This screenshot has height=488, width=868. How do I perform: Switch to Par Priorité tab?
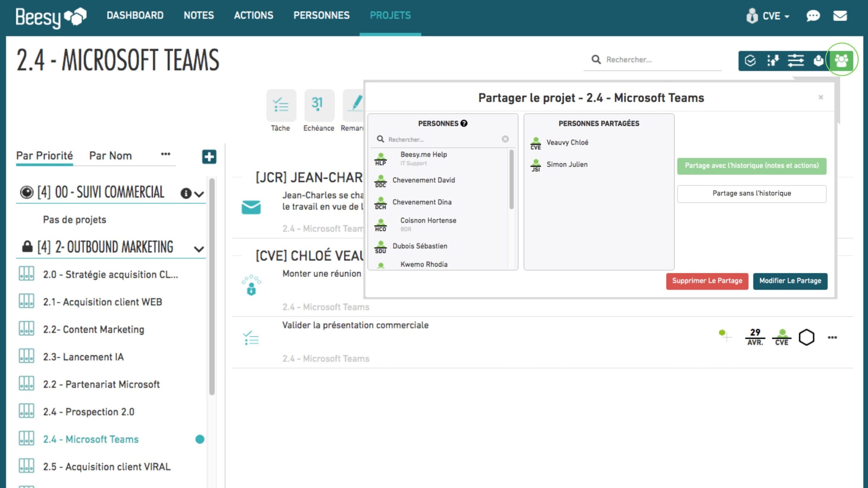pyautogui.click(x=45, y=156)
